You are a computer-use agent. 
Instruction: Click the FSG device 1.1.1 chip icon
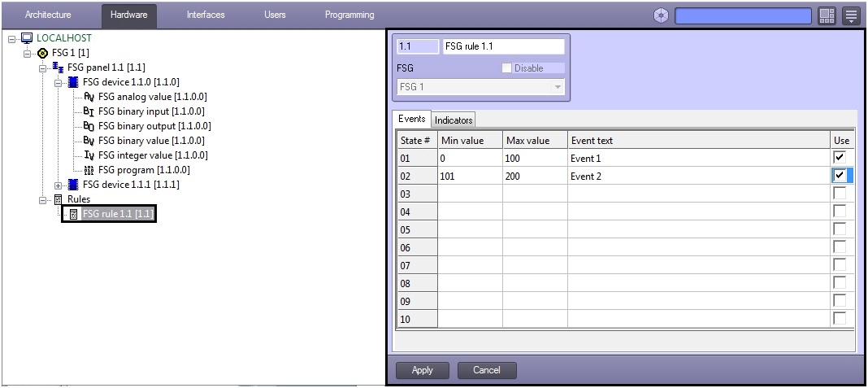[x=73, y=185]
